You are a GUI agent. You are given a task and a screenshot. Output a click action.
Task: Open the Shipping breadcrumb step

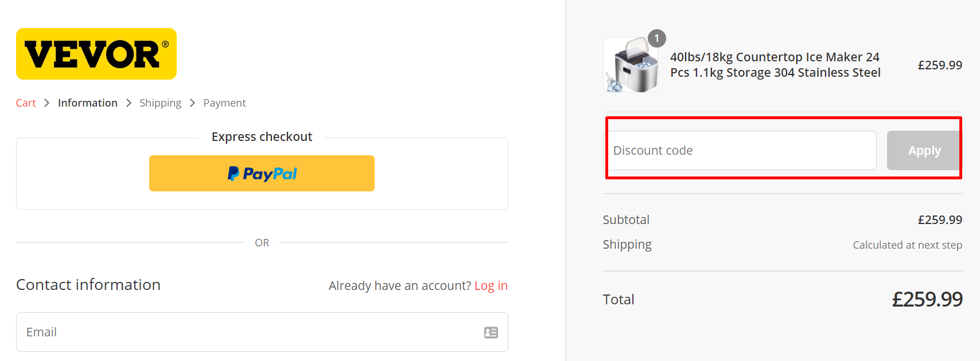160,103
